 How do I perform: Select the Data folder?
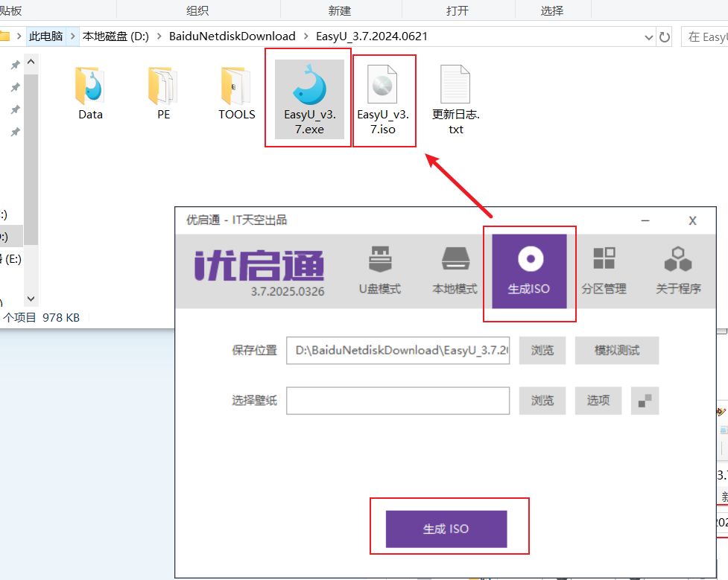[90, 95]
